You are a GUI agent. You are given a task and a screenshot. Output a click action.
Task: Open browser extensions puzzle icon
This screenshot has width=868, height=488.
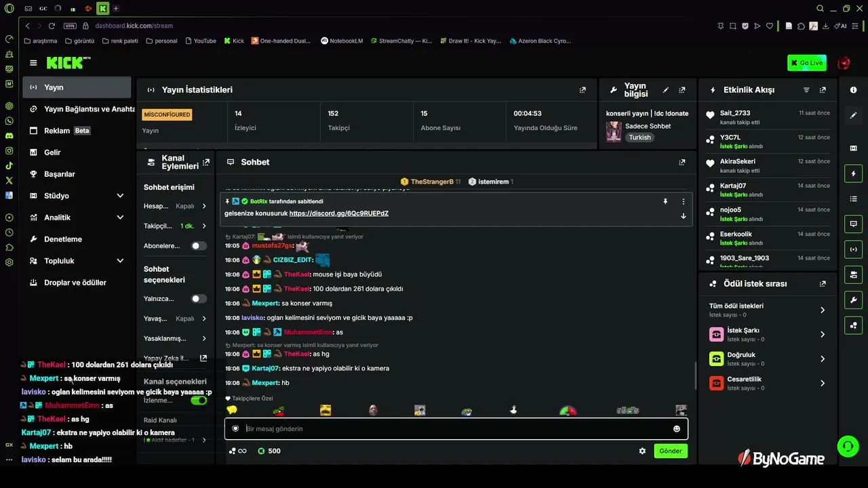pos(801,26)
